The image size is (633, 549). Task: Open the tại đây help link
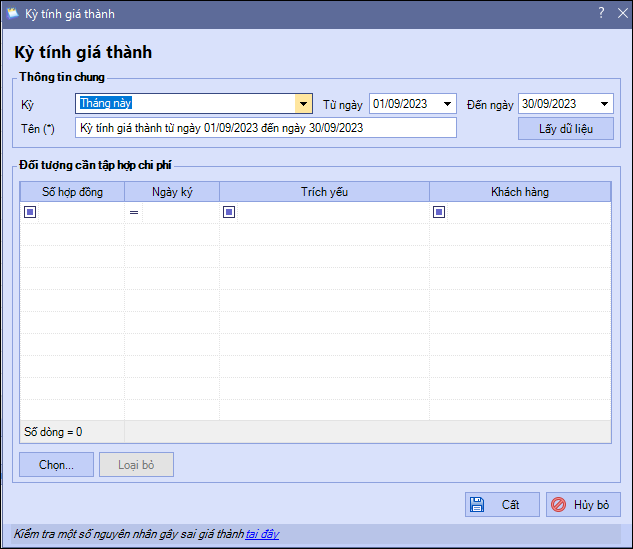(x=262, y=535)
